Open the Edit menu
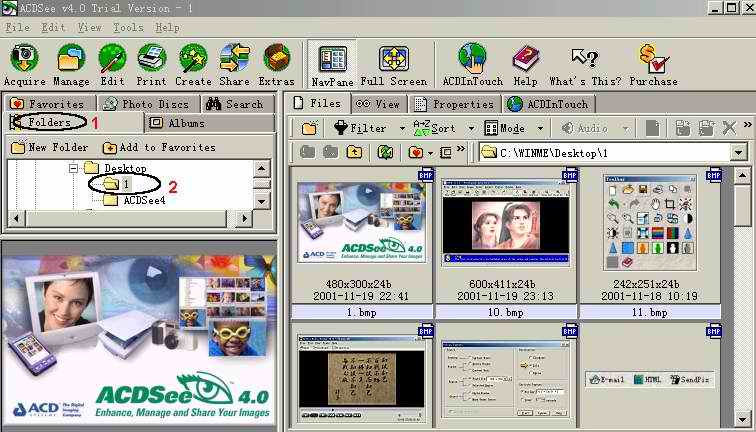This screenshot has height=432, width=756. (x=53, y=27)
